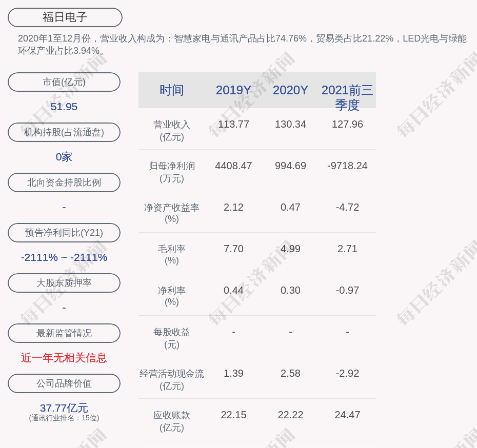This screenshot has width=477, height=448.
Task: Click the 经营活动现金流(亿元) row label
Action: coord(172,380)
